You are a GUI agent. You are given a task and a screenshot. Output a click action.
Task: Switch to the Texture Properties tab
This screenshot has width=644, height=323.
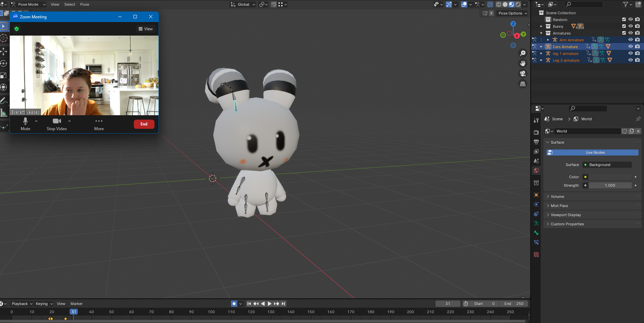[x=536, y=255]
